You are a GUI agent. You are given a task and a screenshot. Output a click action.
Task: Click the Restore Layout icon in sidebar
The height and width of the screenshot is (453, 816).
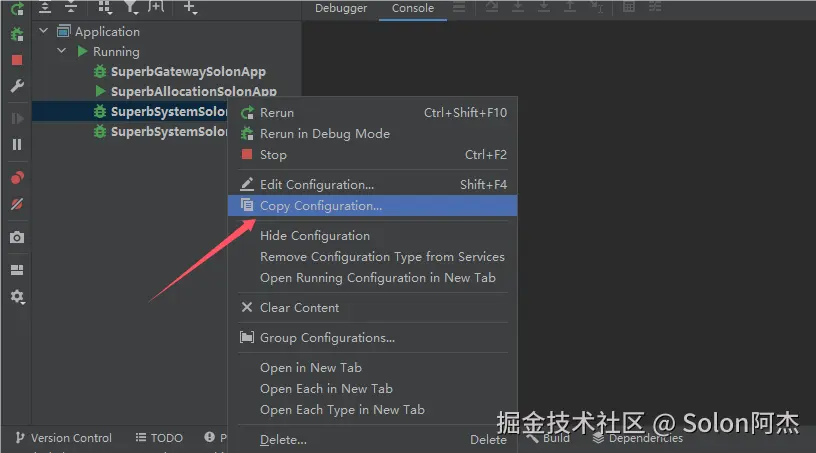tap(17, 270)
